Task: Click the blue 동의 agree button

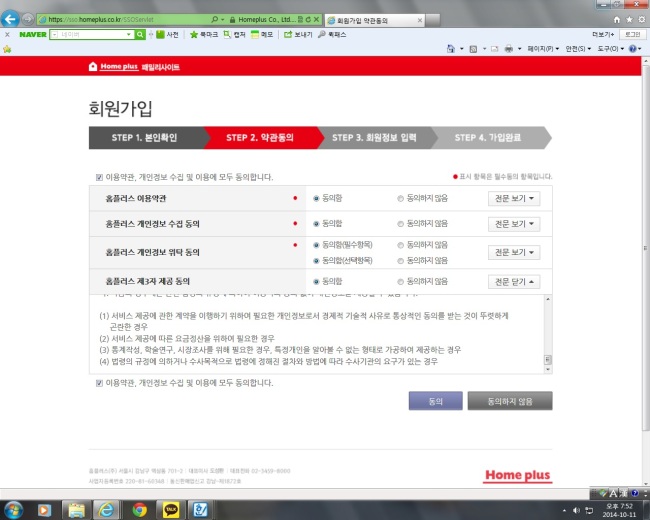Action: [x=436, y=401]
